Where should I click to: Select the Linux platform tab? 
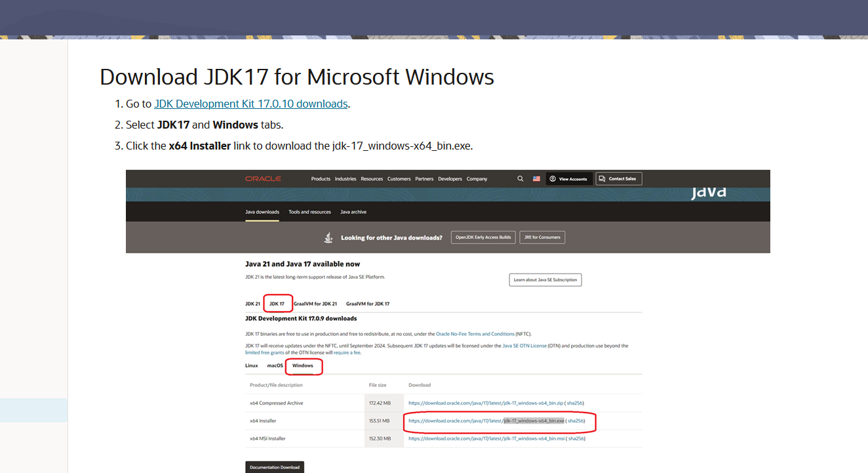(252, 365)
